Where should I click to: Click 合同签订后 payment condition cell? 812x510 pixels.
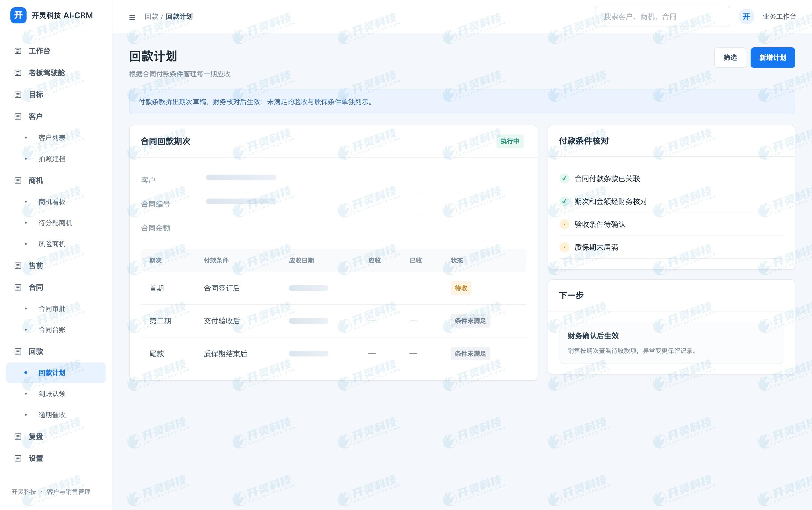tap(222, 288)
